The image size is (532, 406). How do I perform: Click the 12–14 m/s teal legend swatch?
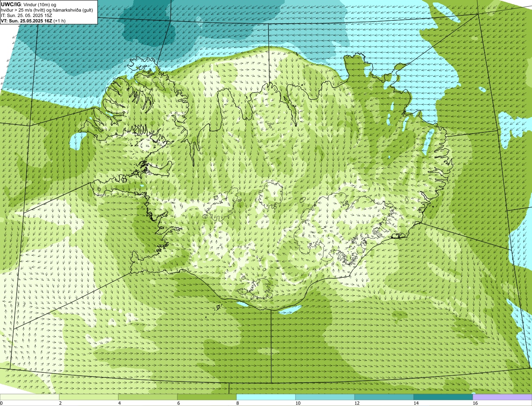click(x=384, y=397)
